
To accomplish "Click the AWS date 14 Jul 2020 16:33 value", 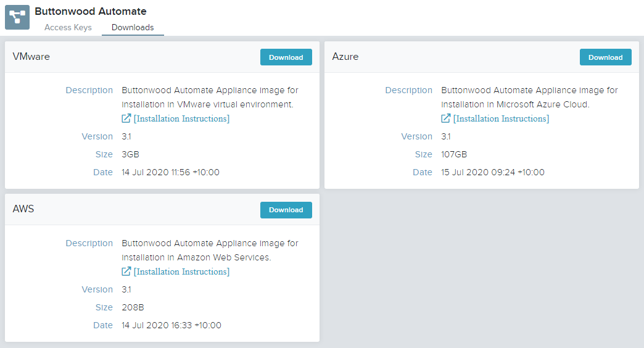I will [x=171, y=325].
